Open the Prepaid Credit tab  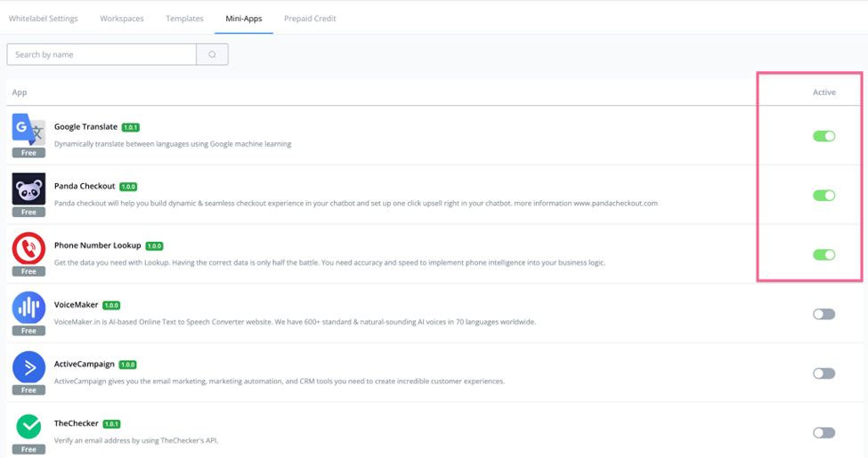(310, 19)
